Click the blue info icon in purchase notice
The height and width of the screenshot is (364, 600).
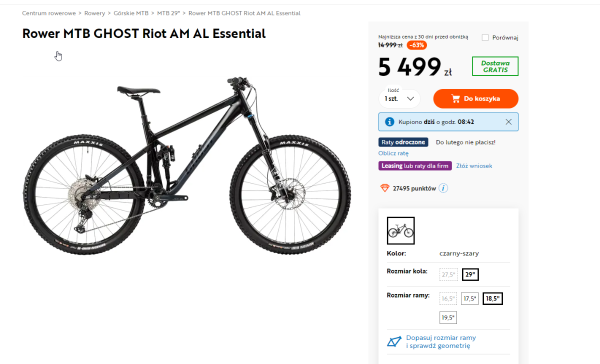pos(389,122)
